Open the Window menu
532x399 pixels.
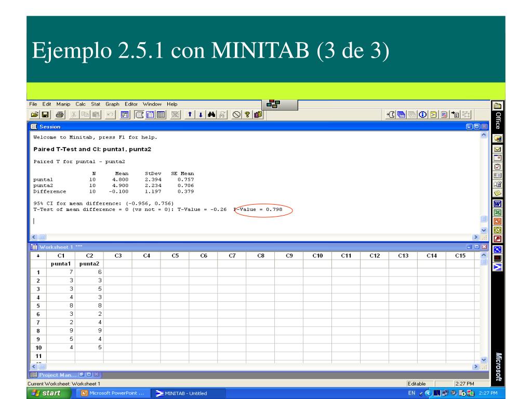coord(152,104)
